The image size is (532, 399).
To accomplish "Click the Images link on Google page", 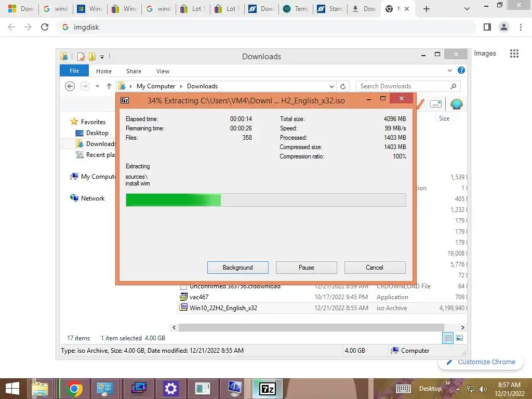I will tap(485, 54).
